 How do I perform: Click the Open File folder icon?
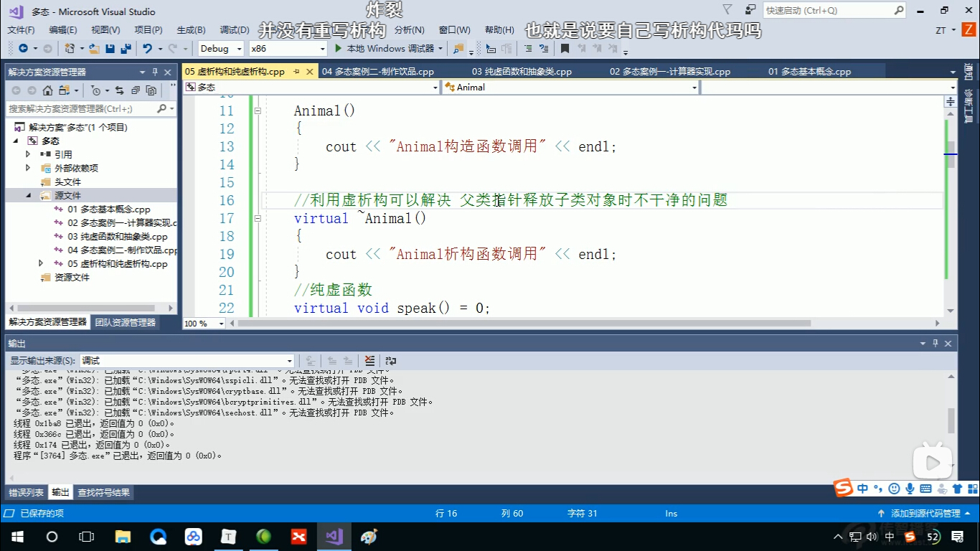click(x=93, y=49)
